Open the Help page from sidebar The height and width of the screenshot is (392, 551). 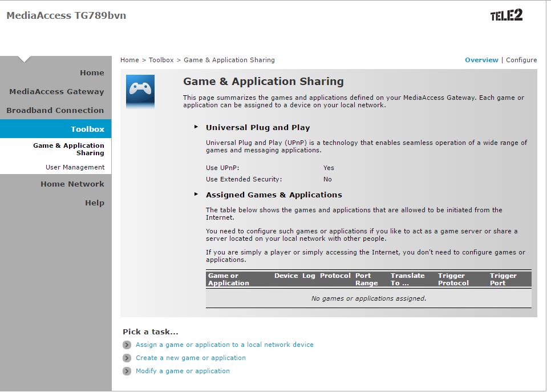[x=95, y=203]
